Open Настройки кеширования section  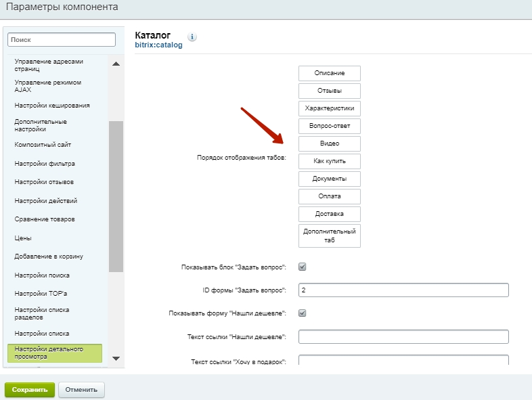click(52, 106)
